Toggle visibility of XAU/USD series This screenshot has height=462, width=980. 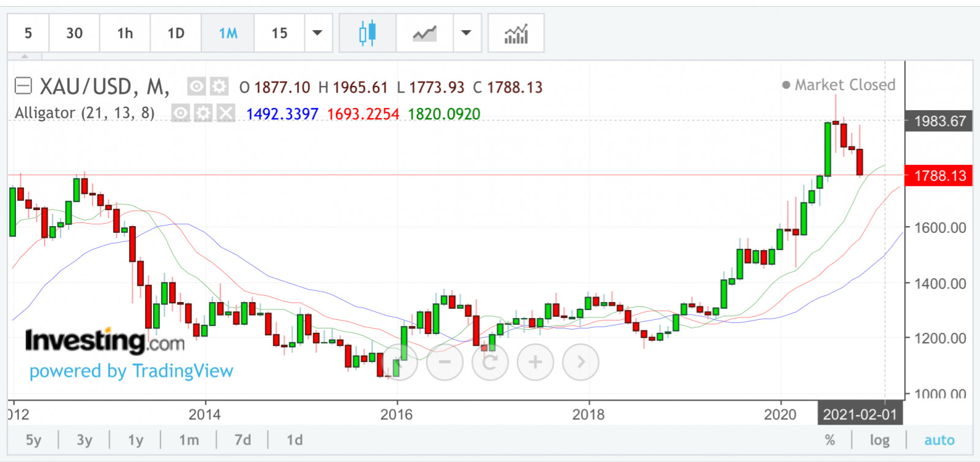[x=196, y=87]
